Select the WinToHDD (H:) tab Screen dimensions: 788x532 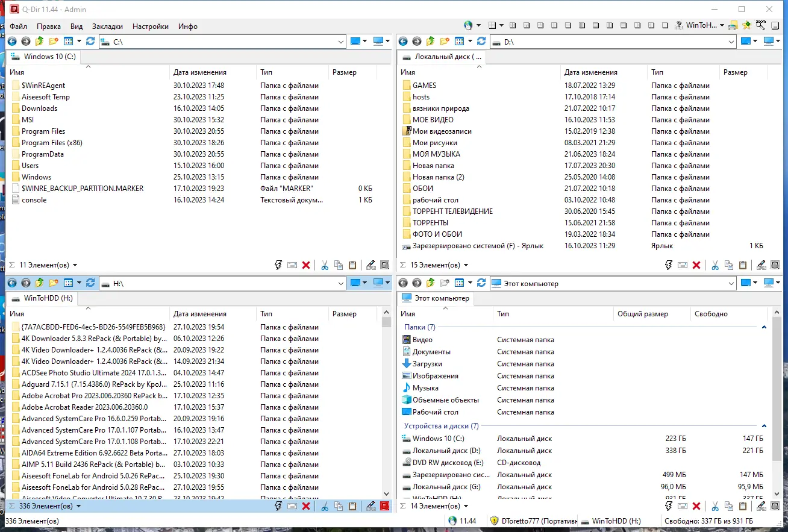point(42,298)
